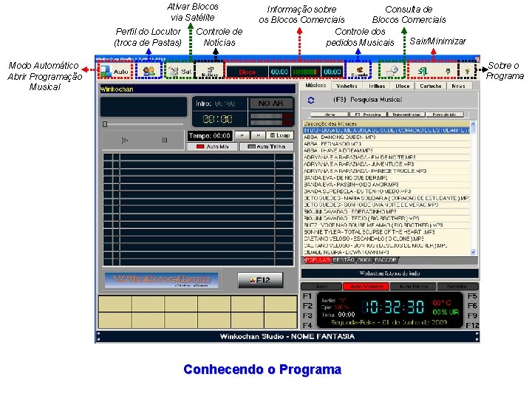
Task: Switch to the Trilhas tab
Action: point(377,86)
